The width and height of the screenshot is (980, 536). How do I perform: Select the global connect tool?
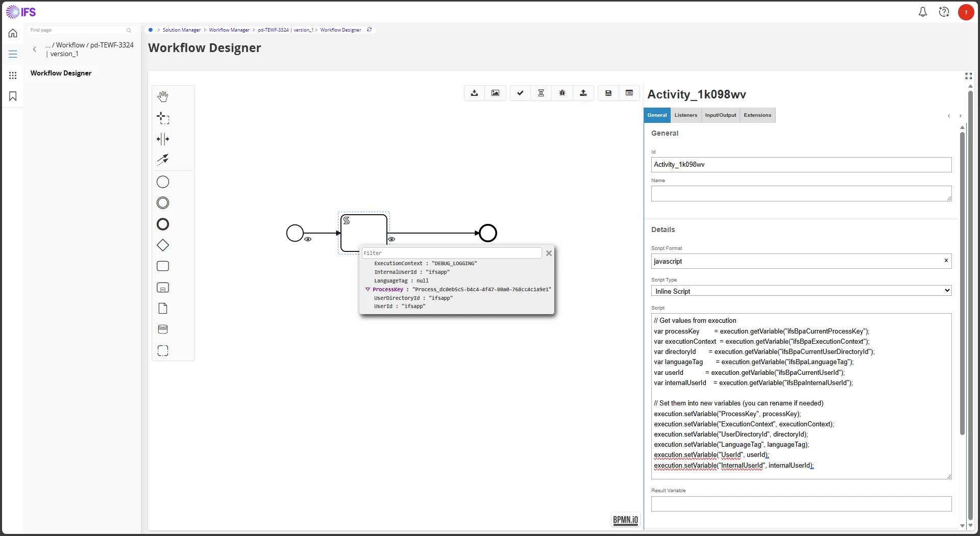[163, 160]
